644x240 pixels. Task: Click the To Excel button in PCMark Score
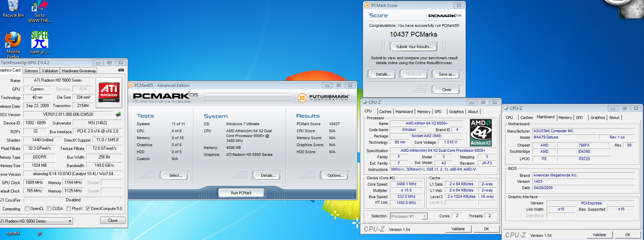pos(414,74)
